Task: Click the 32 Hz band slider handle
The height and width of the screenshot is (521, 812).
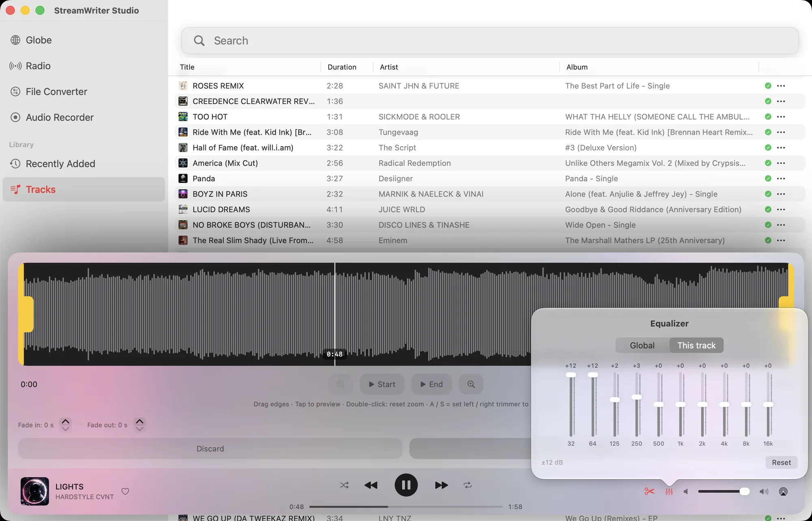Action: click(571, 375)
